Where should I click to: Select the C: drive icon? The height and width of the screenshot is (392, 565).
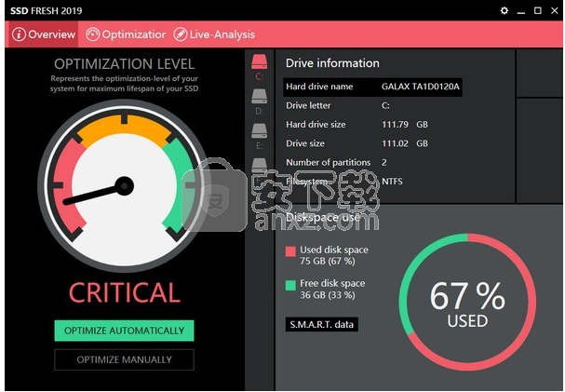pyautogui.click(x=259, y=61)
